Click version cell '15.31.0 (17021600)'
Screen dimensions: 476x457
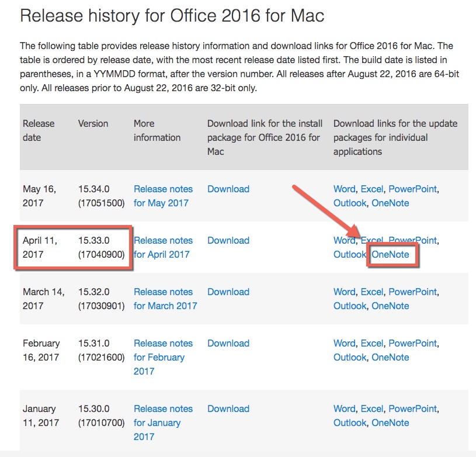tap(102, 350)
